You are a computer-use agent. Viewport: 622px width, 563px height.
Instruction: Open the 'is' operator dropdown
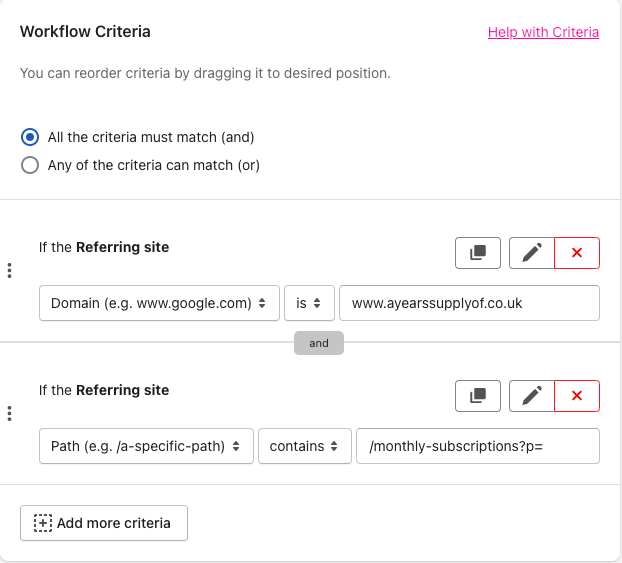click(309, 303)
